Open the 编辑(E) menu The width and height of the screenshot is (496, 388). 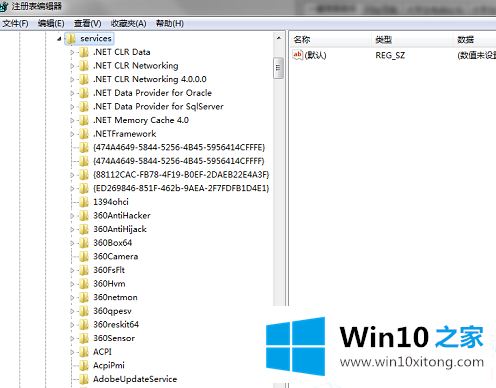click(51, 24)
